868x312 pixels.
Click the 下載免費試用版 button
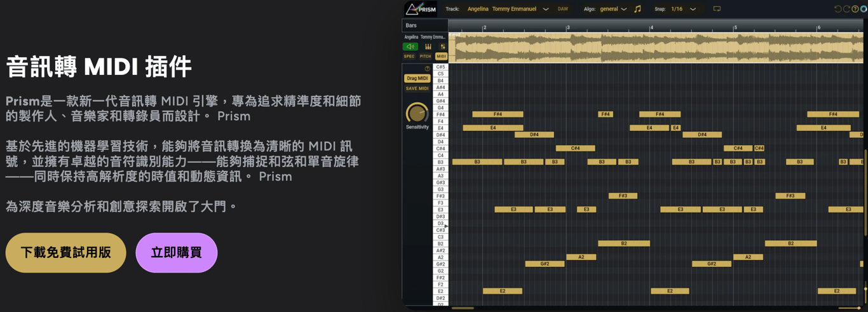point(66,253)
